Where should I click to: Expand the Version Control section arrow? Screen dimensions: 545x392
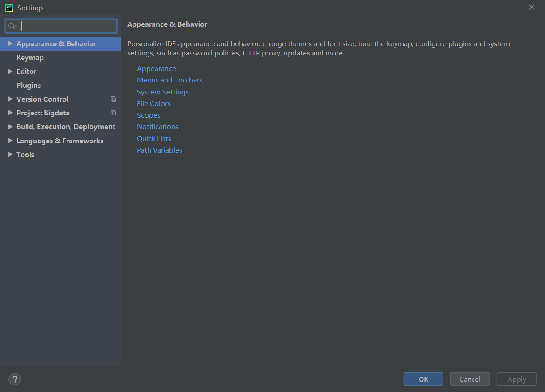click(x=10, y=99)
